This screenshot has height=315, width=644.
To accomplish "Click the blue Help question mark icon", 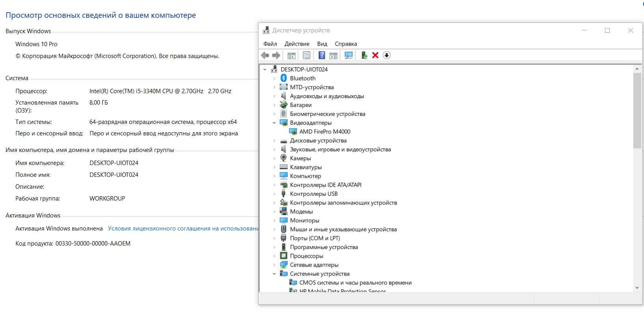I will [322, 55].
